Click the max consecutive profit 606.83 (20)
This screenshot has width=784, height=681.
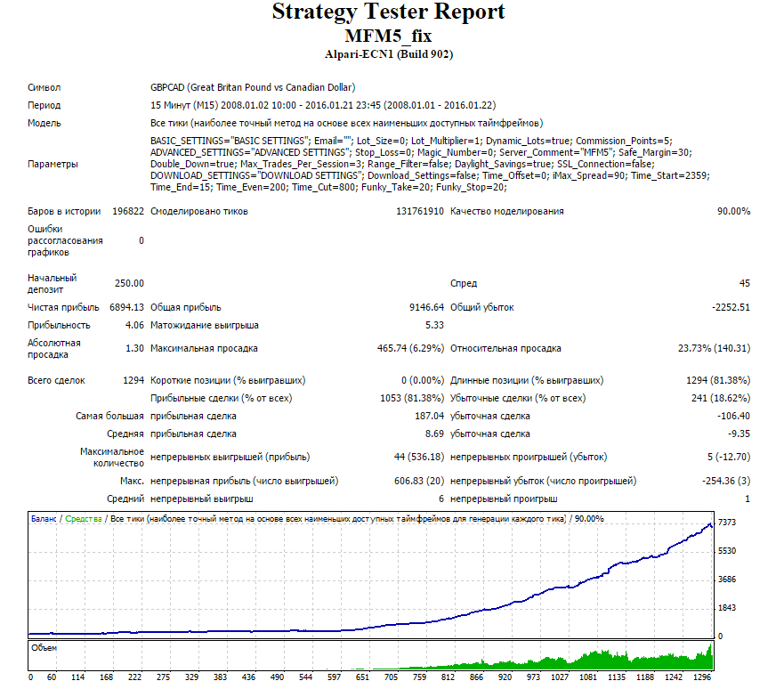(419, 481)
